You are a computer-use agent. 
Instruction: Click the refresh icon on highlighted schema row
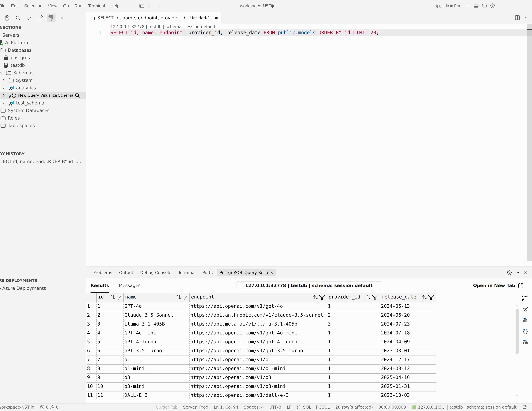(14, 95)
